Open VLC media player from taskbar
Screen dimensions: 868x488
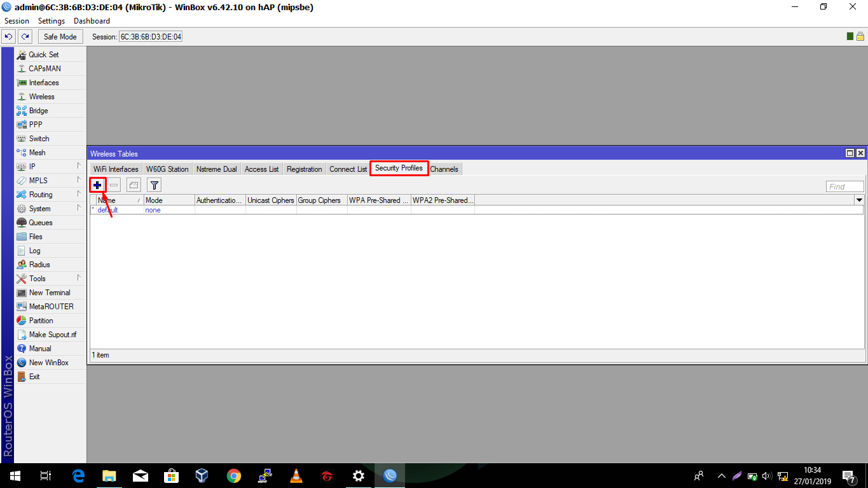click(x=296, y=475)
